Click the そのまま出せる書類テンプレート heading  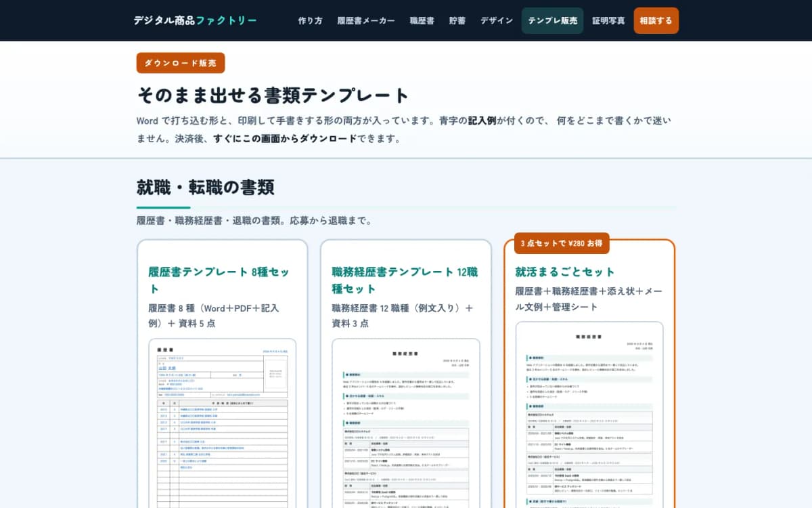coord(273,95)
